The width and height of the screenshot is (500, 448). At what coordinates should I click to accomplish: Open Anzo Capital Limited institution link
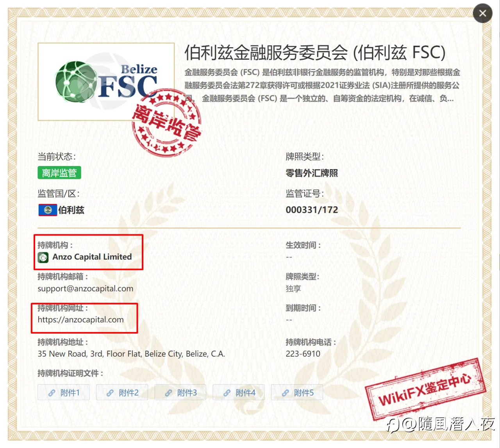92,257
